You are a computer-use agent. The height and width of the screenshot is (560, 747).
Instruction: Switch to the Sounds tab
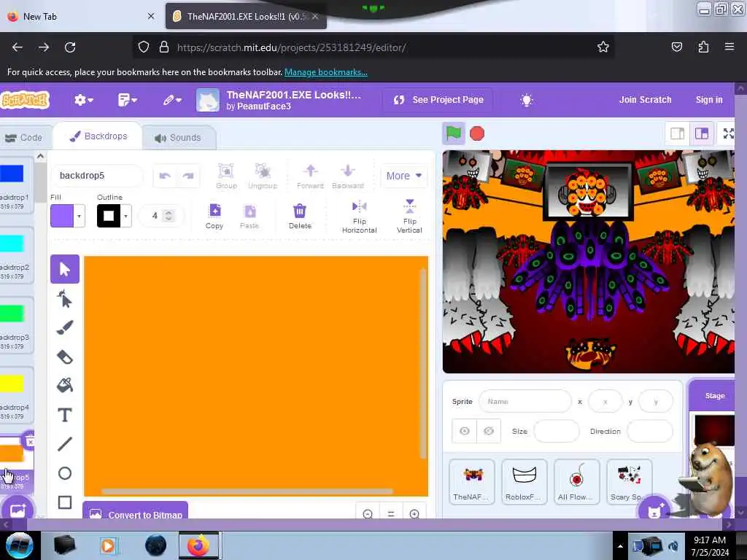[x=178, y=138]
